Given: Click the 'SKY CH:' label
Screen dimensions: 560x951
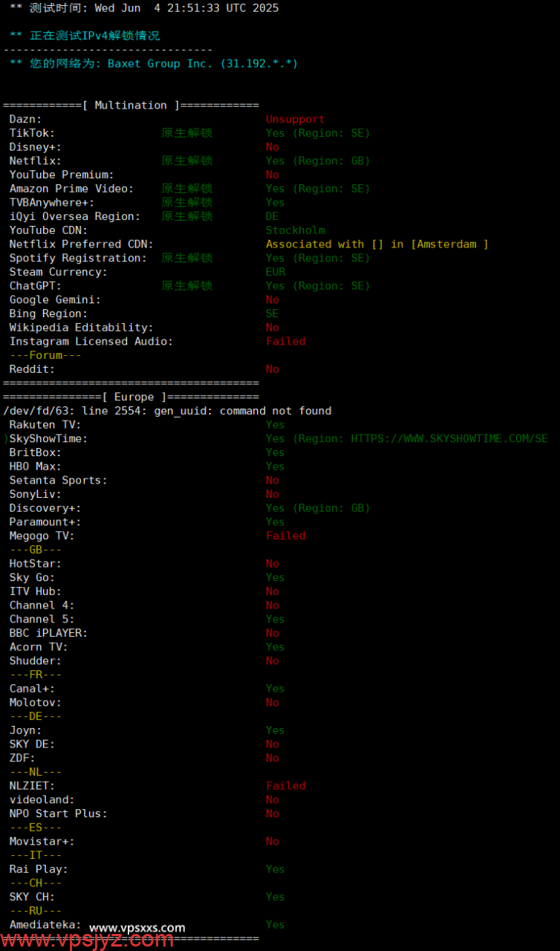Looking at the screenshot, I should point(33,897).
